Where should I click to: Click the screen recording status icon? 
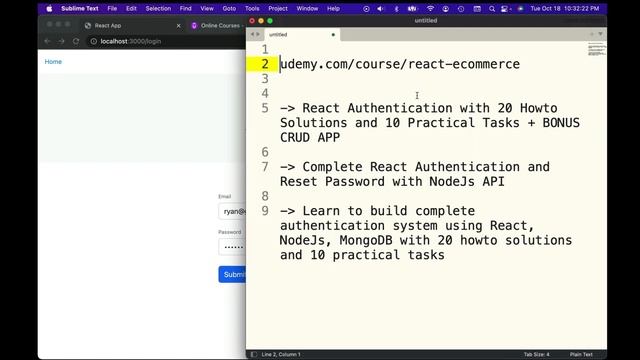[366, 9]
